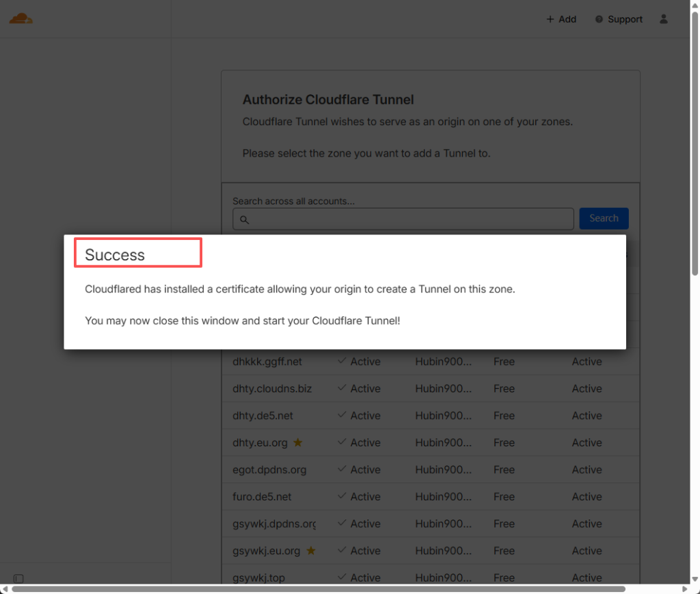
Task: Click the Success dialog heading
Action: [115, 255]
